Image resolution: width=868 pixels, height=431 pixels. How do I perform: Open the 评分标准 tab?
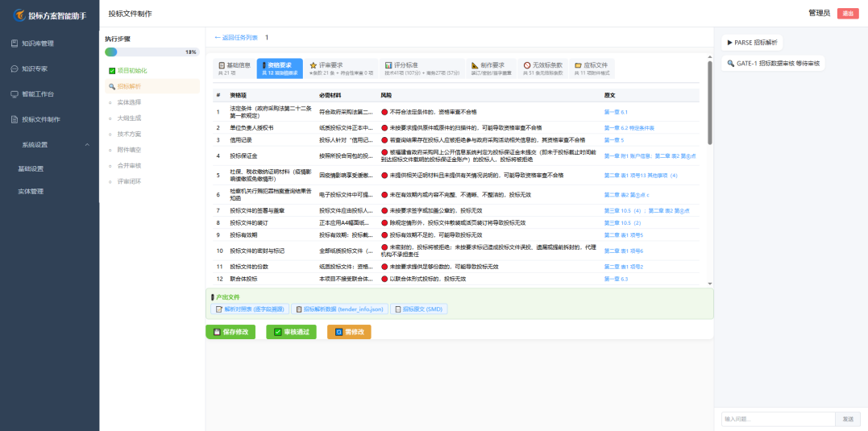coord(422,68)
